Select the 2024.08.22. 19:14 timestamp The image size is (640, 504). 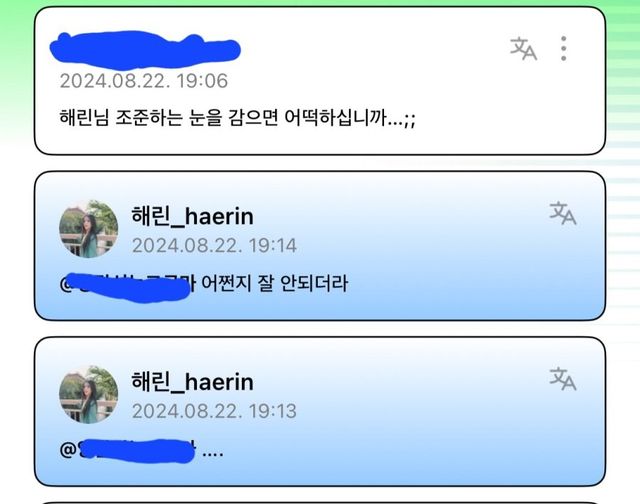click(214, 246)
